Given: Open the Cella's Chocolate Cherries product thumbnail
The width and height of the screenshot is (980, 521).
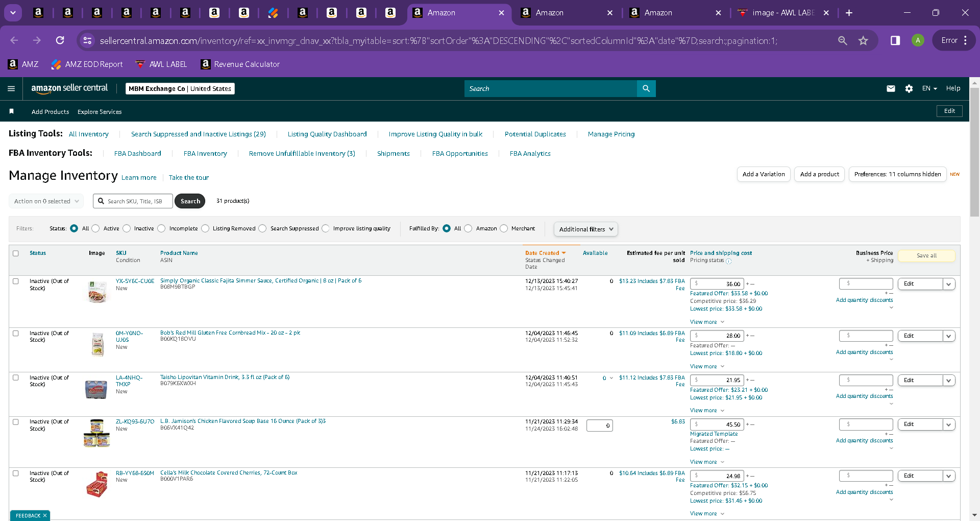Looking at the screenshot, I should (97, 484).
